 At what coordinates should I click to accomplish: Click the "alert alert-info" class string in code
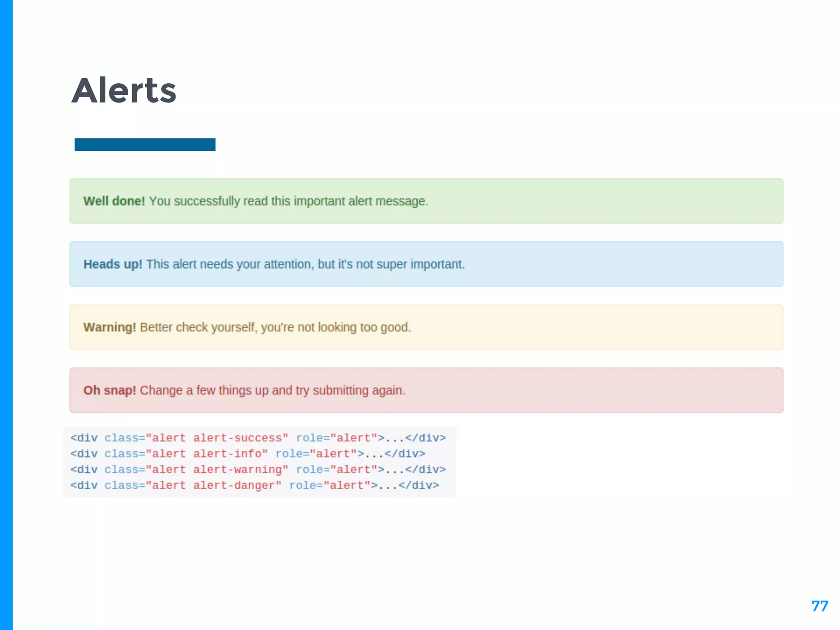pyautogui.click(x=207, y=454)
